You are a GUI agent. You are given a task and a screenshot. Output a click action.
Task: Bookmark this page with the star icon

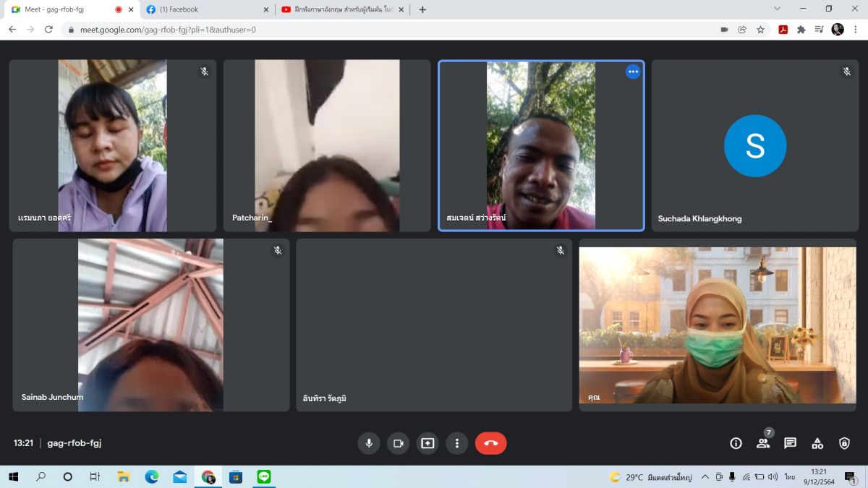[761, 30]
